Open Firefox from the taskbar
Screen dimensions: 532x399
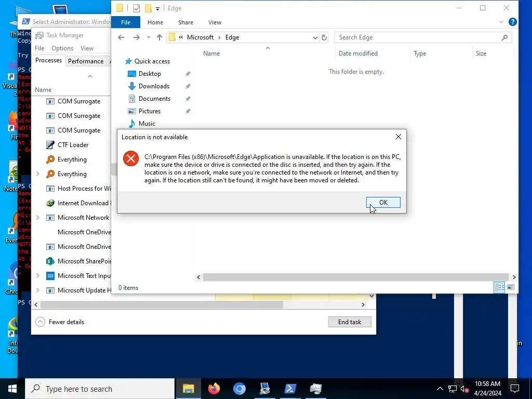tap(214, 389)
